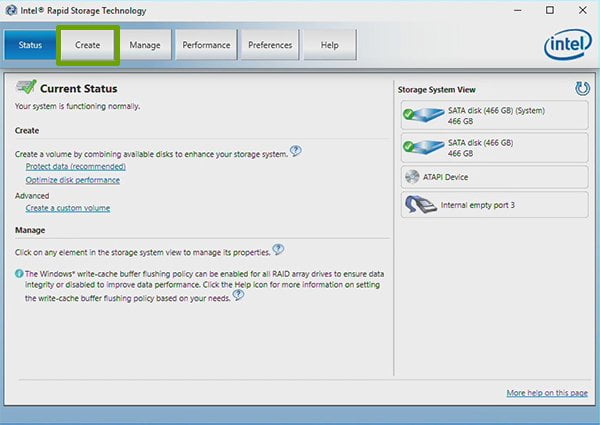Click help icon beside Manage properties text
The image size is (600, 425).
click(278, 249)
